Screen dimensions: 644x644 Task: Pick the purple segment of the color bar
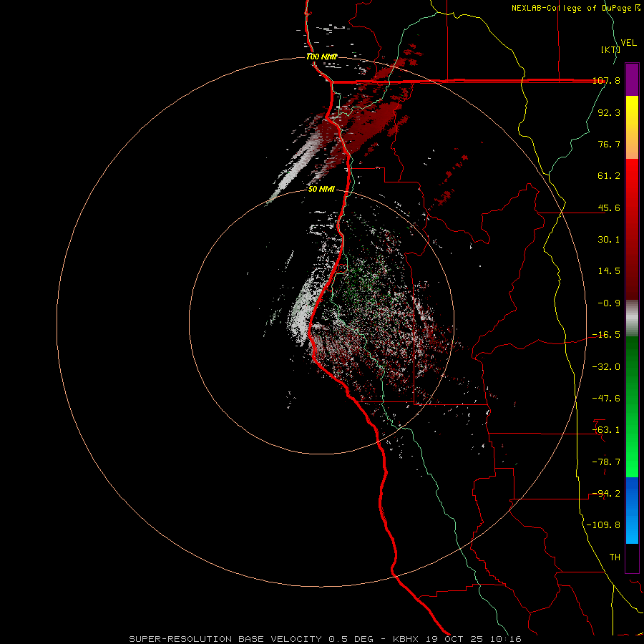pyautogui.click(x=632, y=79)
